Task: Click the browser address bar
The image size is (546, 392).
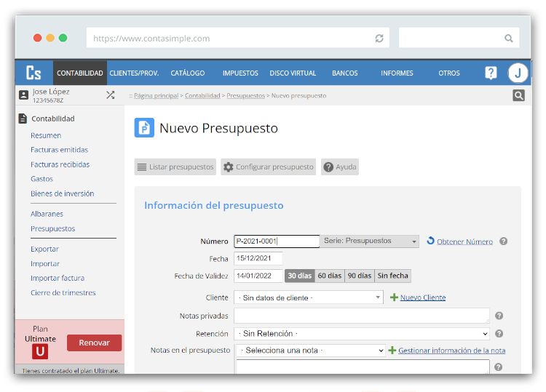Action: click(x=238, y=38)
